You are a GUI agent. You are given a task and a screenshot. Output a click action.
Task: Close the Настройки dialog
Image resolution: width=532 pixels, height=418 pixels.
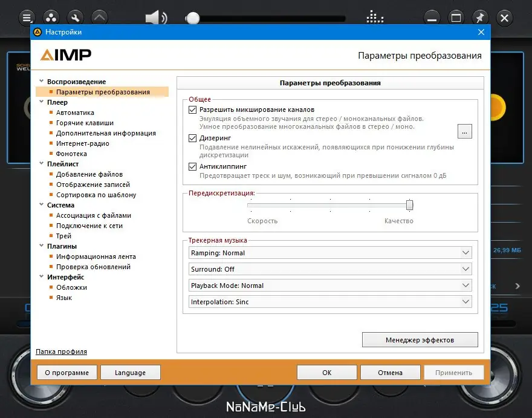coord(481,32)
